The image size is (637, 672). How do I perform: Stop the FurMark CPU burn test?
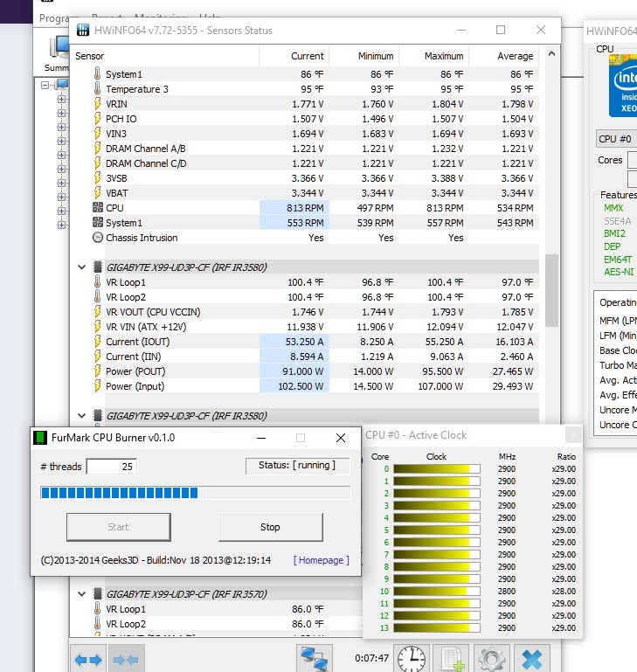(x=271, y=527)
